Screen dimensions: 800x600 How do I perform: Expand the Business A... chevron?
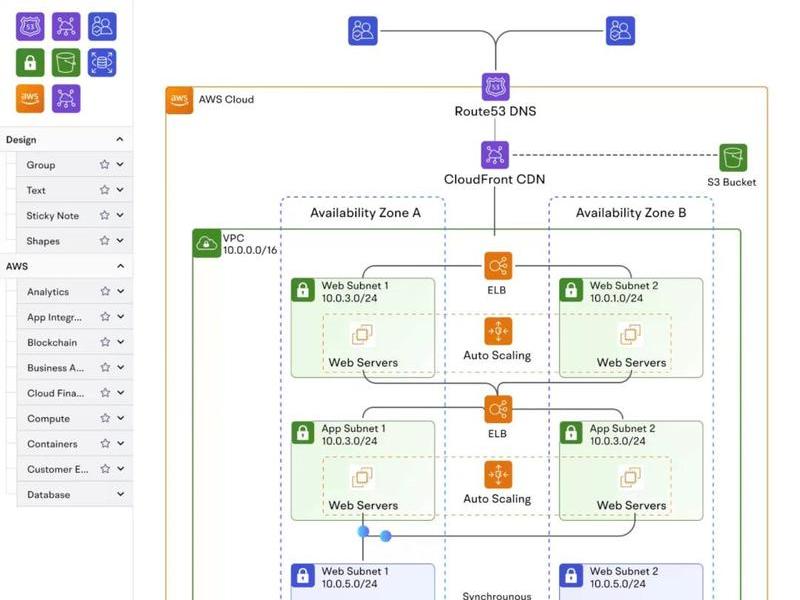(x=120, y=367)
